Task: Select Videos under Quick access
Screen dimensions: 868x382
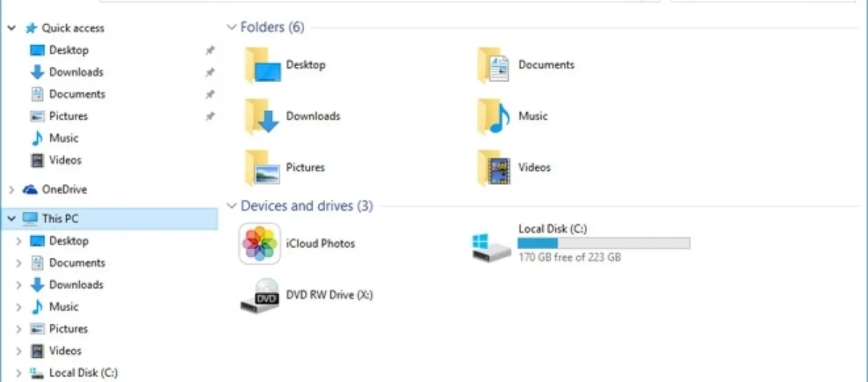Action: point(65,160)
